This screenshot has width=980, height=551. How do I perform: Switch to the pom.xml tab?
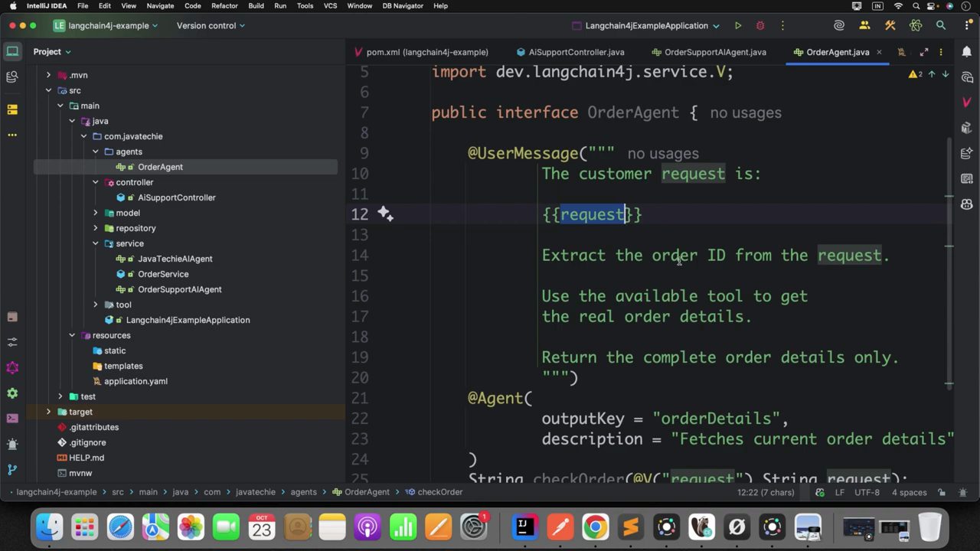click(x=421, y=52)
